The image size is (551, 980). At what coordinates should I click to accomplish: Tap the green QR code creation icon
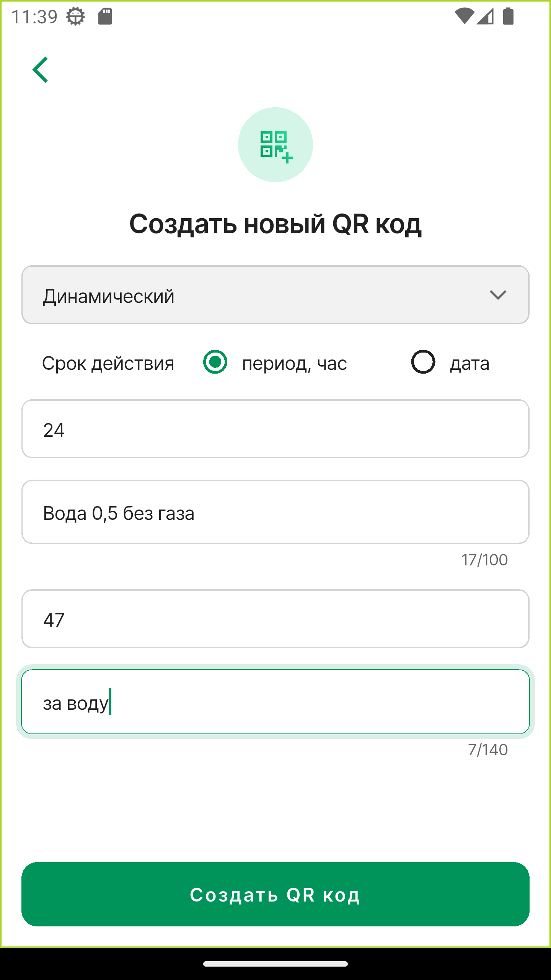tap(275, 145)
